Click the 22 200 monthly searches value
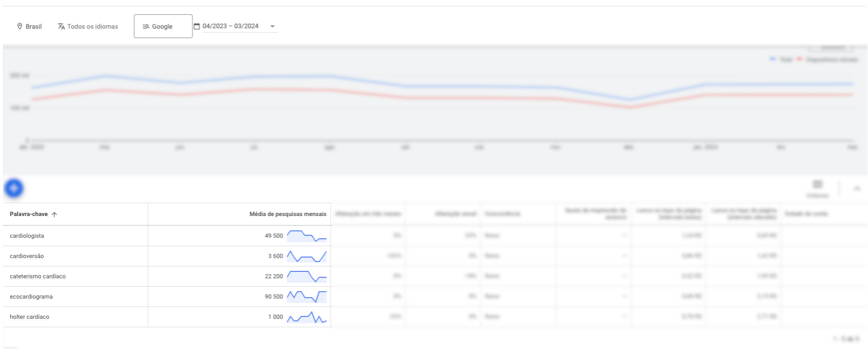Viewport: 868px width, 349px height. 274,276
